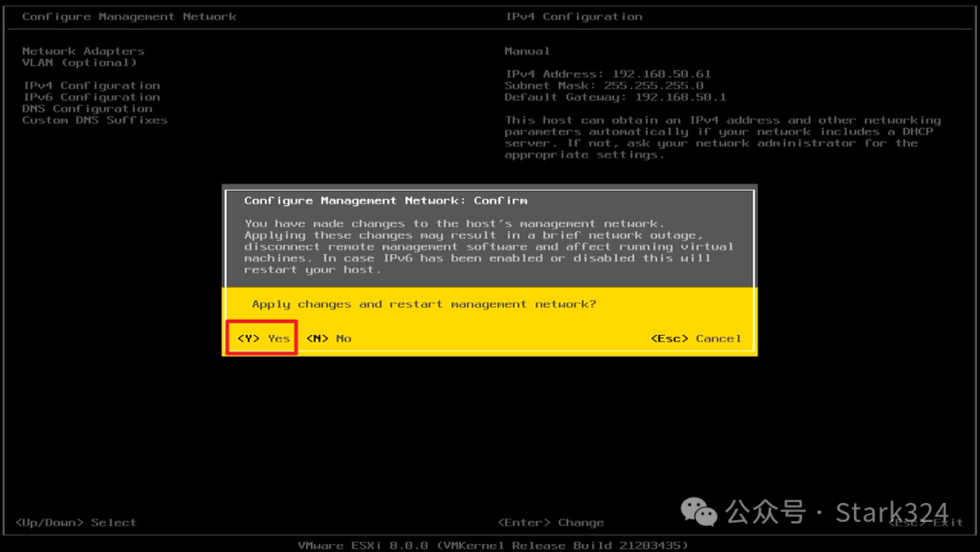Click the <Enter> Change hint
This screenshot has width=980, height=552.
[551, 523]
